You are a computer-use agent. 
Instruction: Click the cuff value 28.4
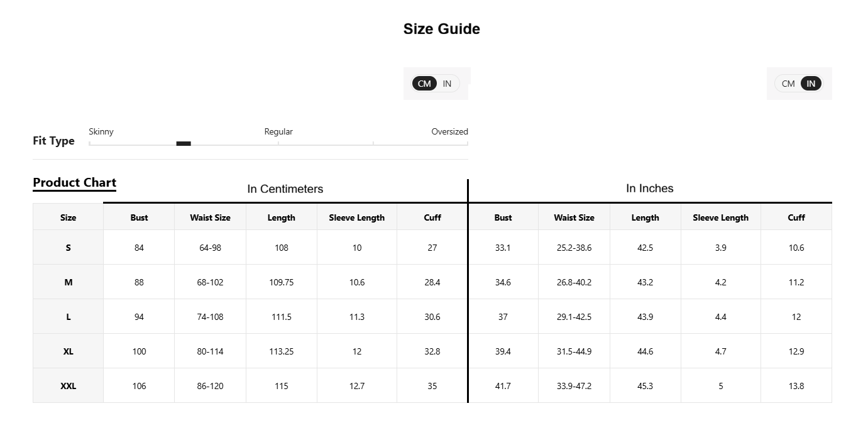[432, 282]
